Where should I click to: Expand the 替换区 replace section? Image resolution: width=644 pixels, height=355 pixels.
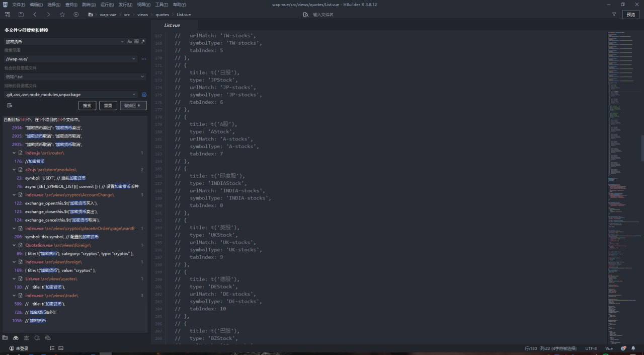[x=133, y=105]
